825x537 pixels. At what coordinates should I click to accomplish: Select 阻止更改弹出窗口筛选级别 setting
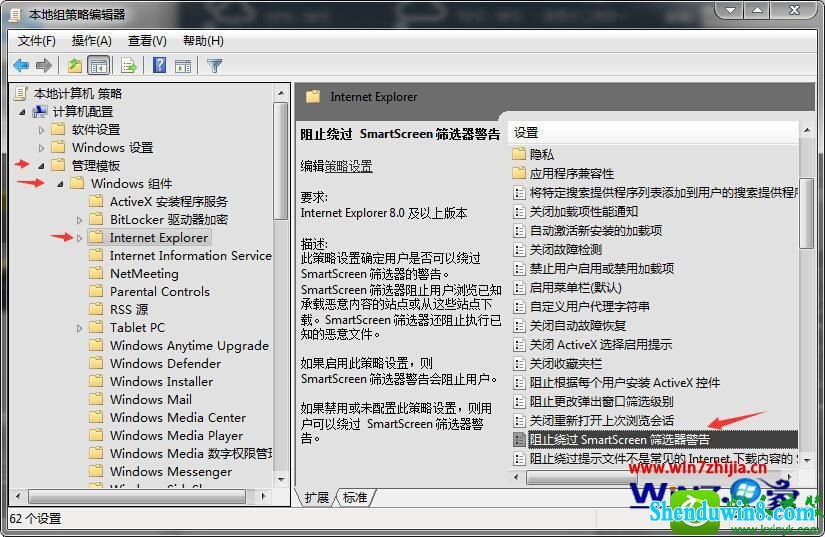(x=601, y=402)
